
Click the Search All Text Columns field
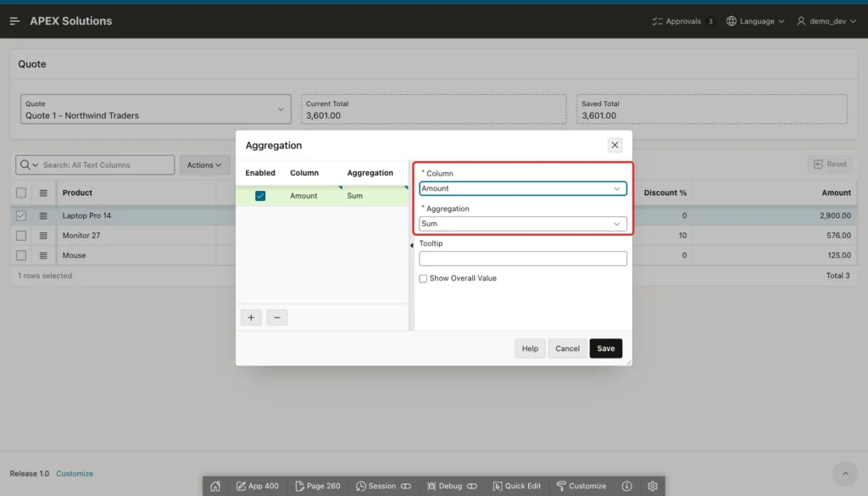click(x=107, y=165)
